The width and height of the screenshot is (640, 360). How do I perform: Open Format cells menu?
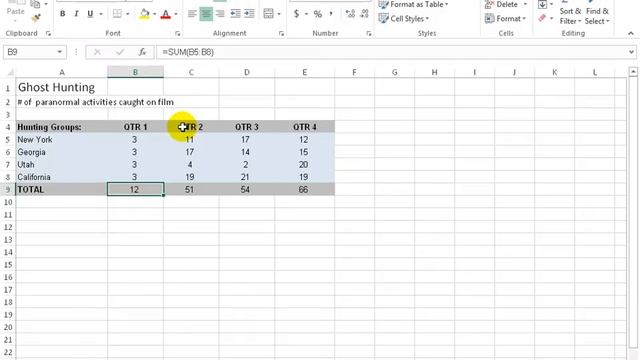pos(505,18)
